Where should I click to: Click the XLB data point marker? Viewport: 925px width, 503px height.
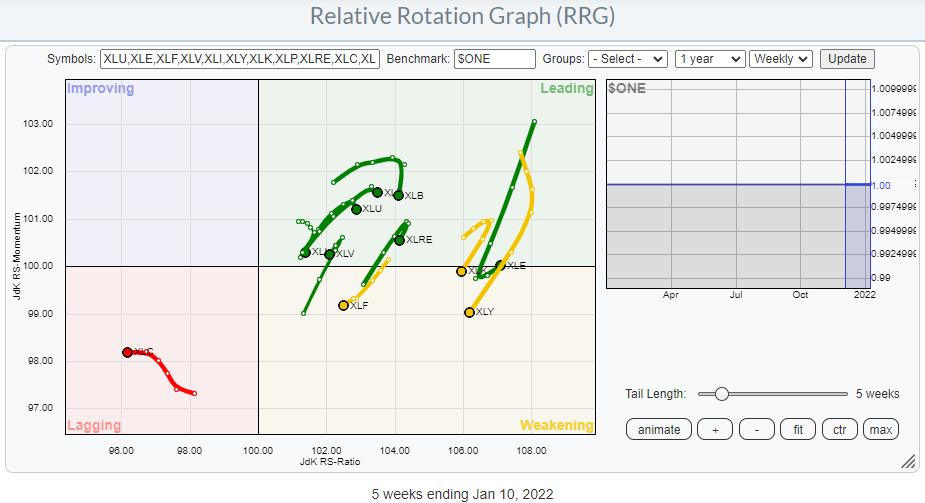[398, 195]
